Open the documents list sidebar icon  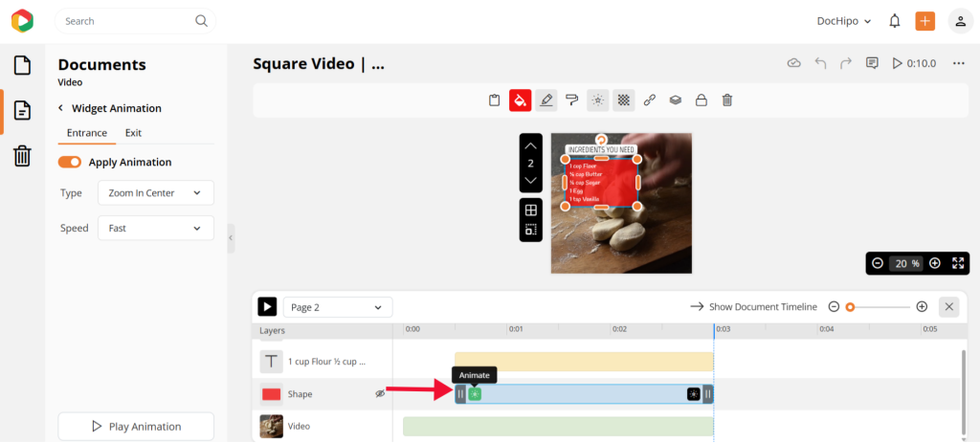click(23, 111)
